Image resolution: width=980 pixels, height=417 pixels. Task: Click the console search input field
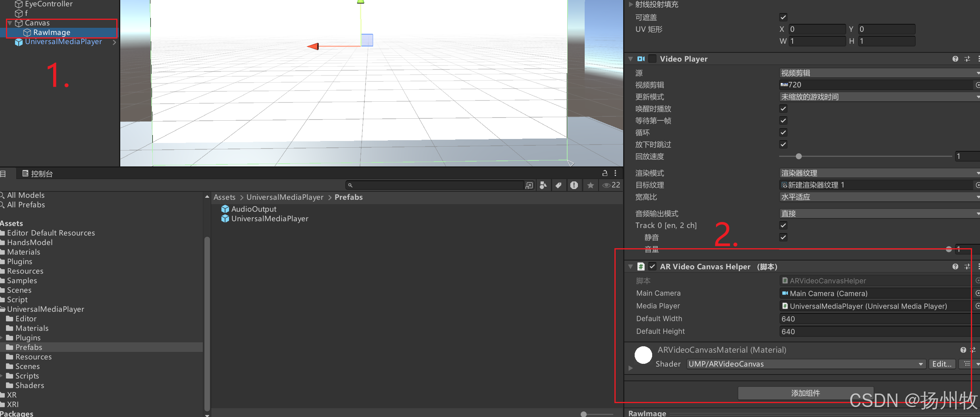437,185
